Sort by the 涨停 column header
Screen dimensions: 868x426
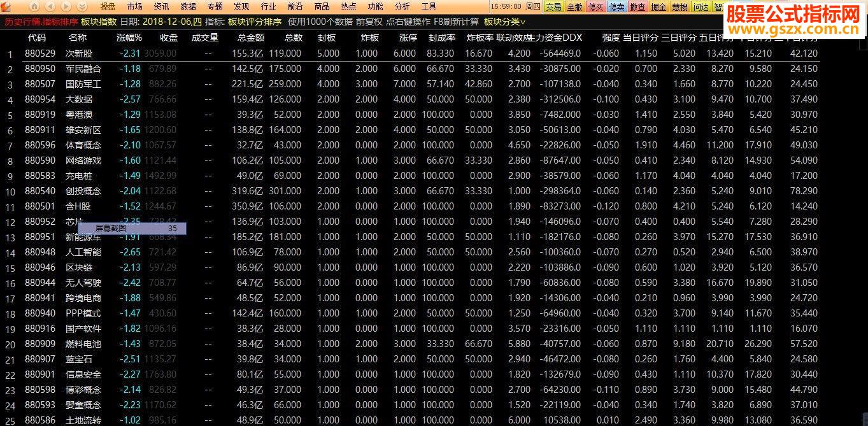click(x=408, y=38)
